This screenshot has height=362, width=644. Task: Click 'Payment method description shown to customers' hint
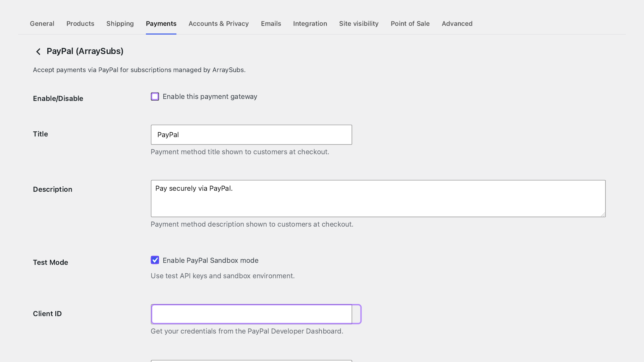pyautogui.click(x=252, y=224)
